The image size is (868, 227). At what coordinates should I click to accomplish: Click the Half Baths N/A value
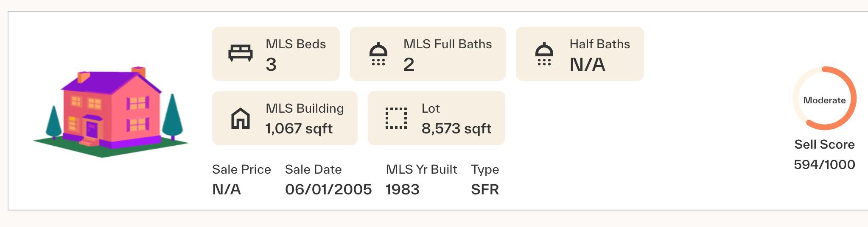click(587, 64)
